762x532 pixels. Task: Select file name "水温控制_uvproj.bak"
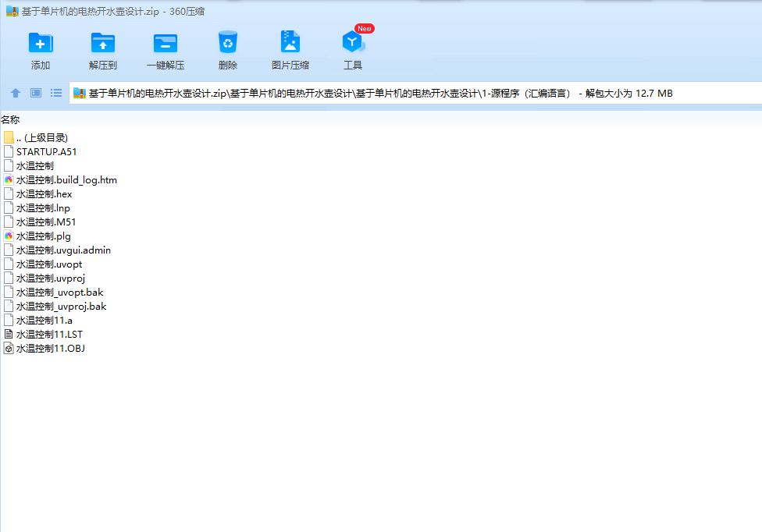[x=61, y=307]
